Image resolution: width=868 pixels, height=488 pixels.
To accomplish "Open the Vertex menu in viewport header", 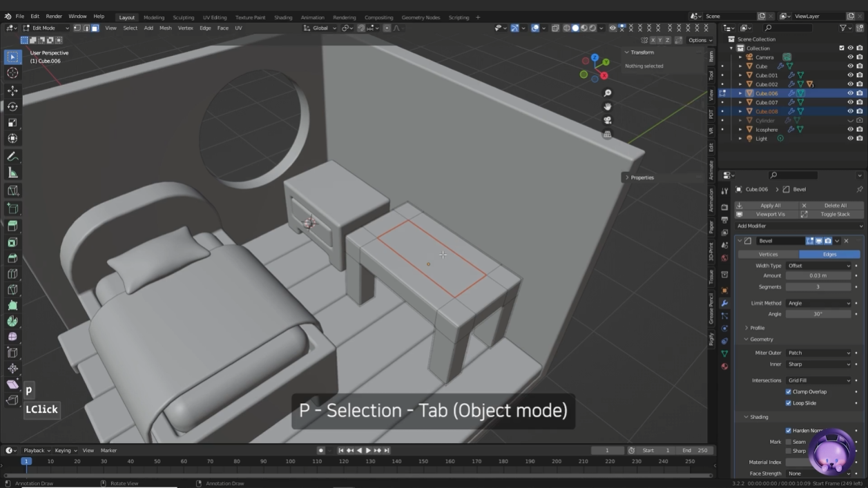I will [186, 28].
